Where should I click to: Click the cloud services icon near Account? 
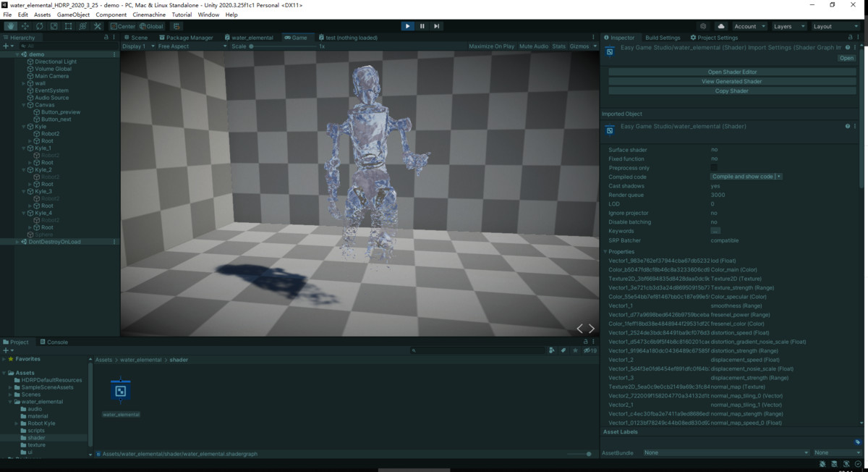(720, 25)
